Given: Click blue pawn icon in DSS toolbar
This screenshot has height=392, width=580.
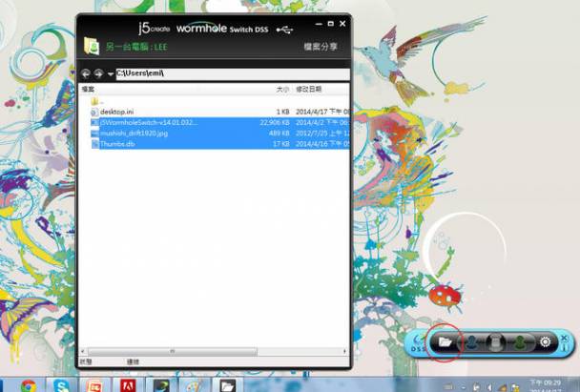Looking at the screenshot, I should tap(471, 342).
